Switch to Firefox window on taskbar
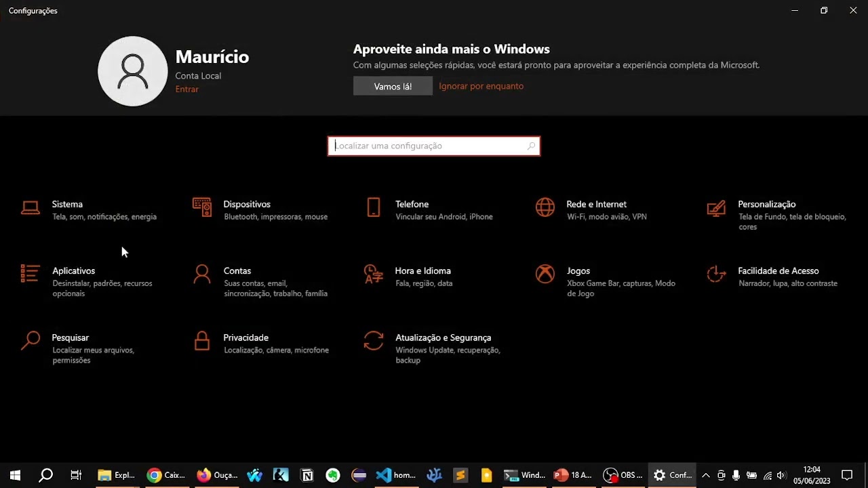 coord(217,475)
